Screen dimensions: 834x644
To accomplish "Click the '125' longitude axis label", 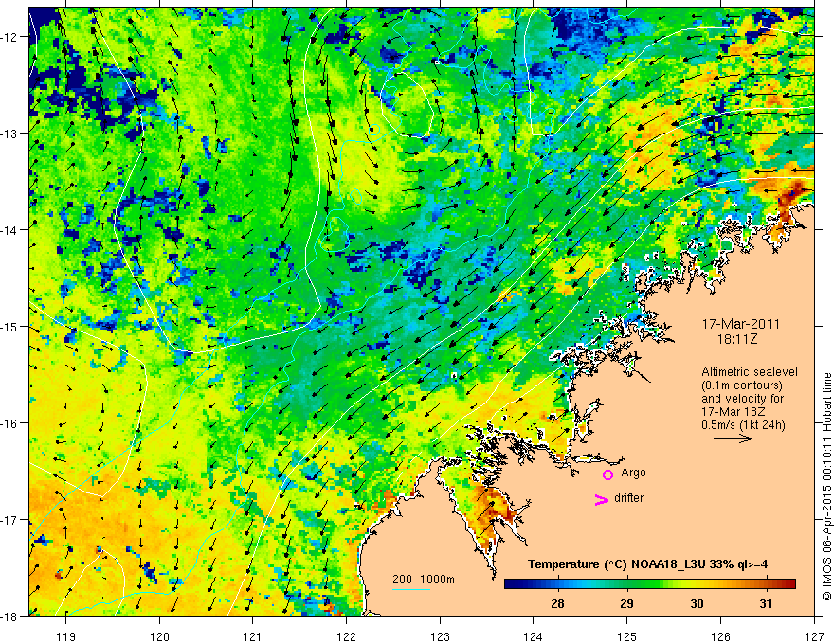I will tap(627, 636).
